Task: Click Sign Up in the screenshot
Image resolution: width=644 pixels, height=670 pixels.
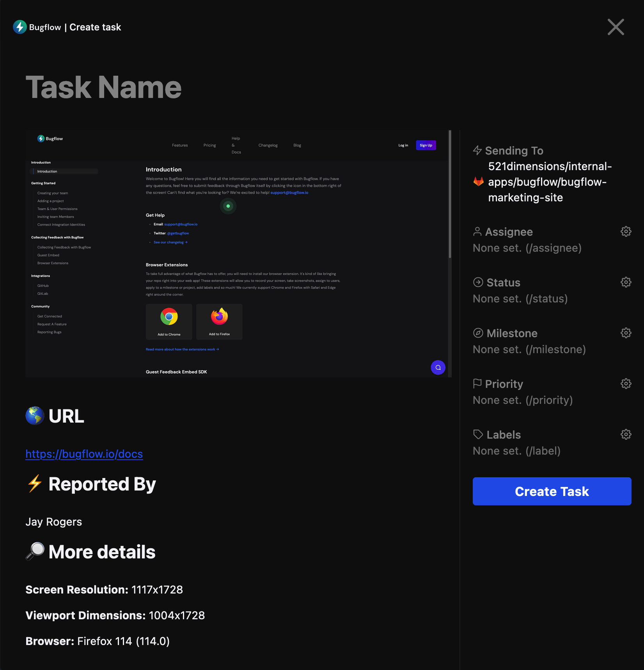Action: [426, 145]
